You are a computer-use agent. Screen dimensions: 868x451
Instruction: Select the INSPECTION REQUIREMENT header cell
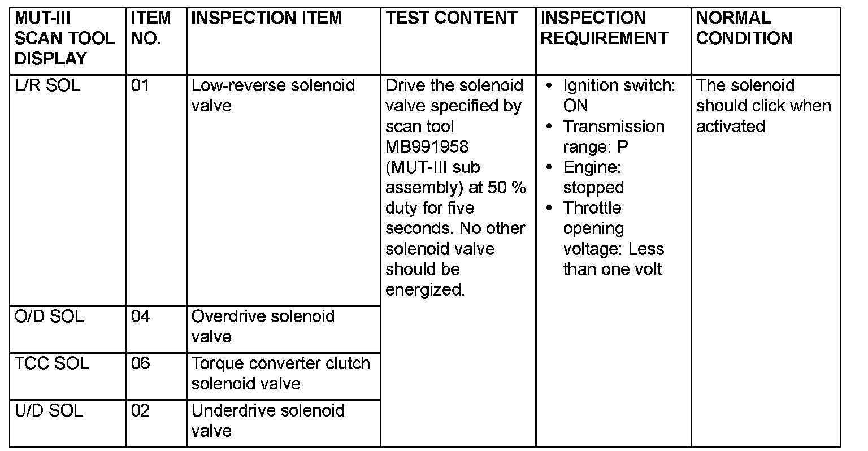coord(604,28)
